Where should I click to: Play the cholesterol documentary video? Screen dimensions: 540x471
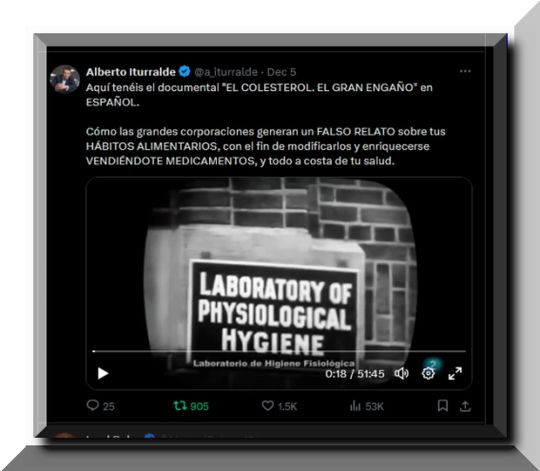103,373
